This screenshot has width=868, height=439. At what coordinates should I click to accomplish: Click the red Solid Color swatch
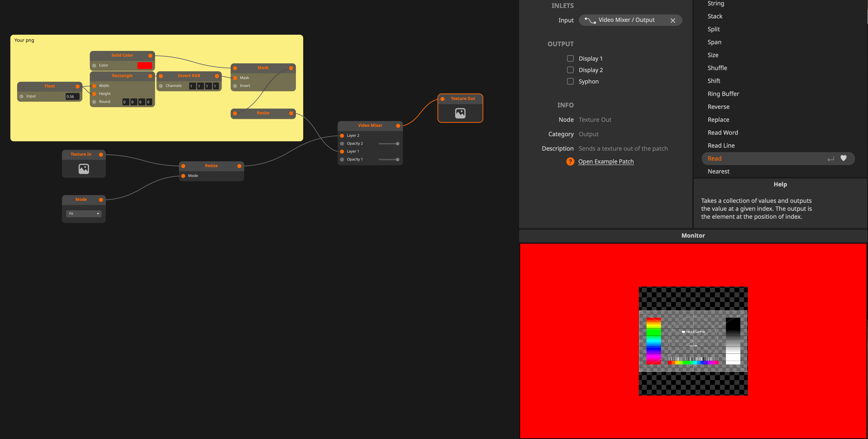145,66
